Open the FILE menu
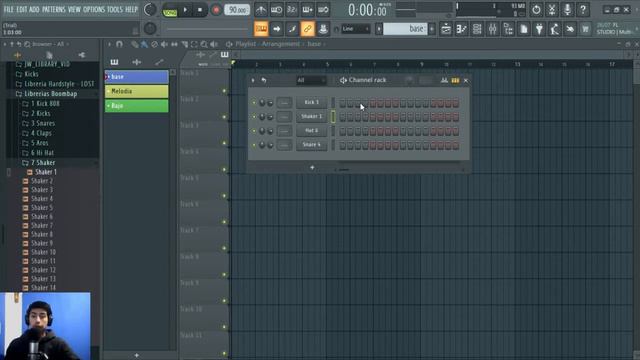Viewport: 640px width, 360px height. coord(9,9)
